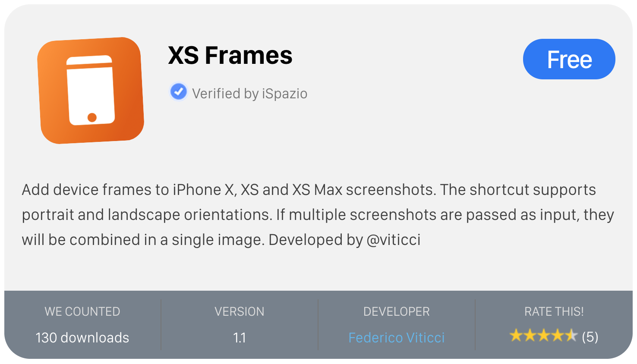Click the blue verified checkmark badge
637x364 pixels.
pos(178,91)
